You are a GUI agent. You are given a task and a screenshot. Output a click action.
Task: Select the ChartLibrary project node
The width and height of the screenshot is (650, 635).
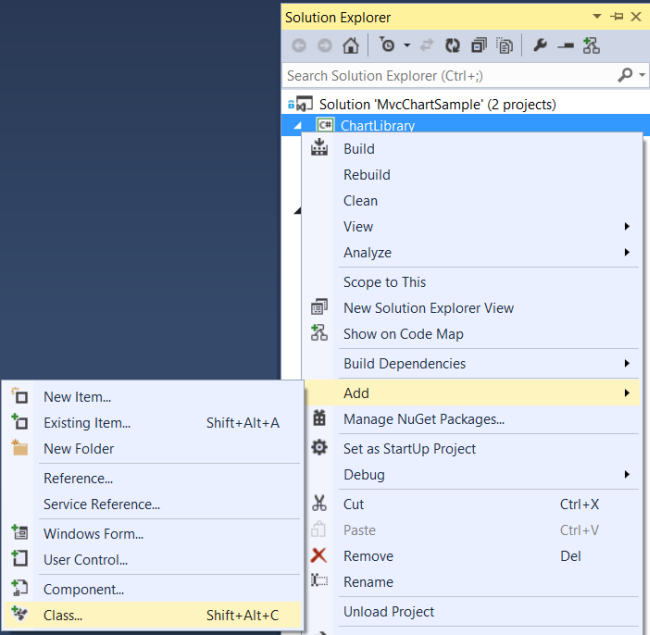pyautogui.click(x=378, y=126)
